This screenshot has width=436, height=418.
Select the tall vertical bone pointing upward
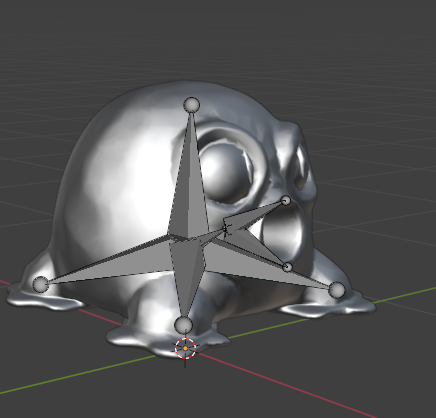coord(190,187)
